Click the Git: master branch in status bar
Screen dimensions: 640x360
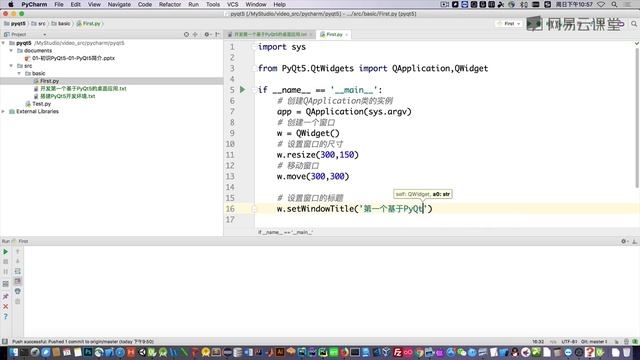(x=594, y=341)
